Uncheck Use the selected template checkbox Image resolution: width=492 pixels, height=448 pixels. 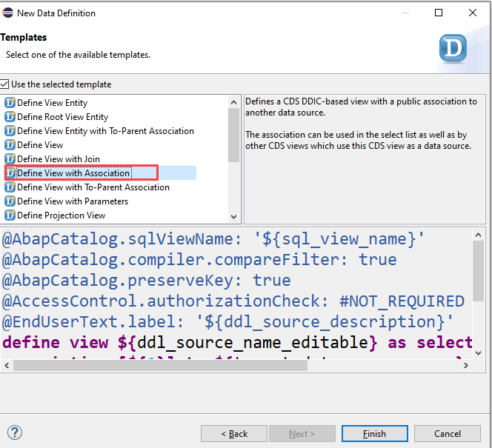coord(5,84)
